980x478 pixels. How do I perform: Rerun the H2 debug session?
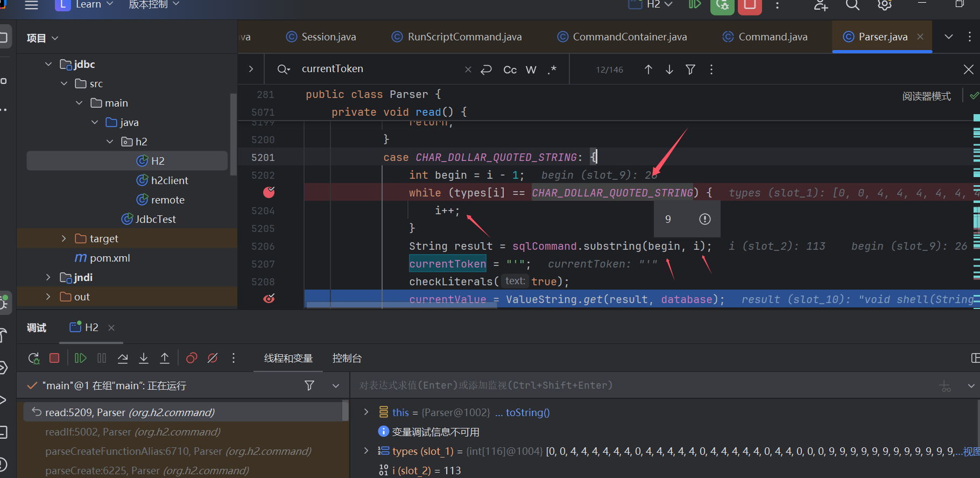(34, 358)
